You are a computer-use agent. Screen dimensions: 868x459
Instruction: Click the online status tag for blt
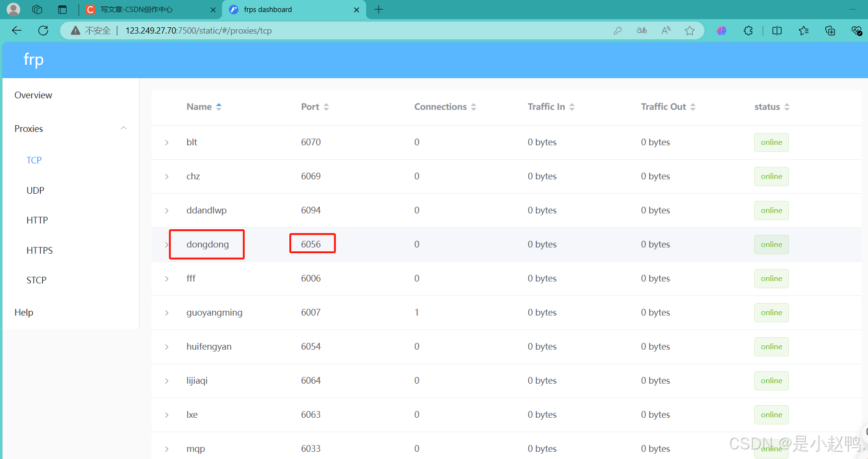[x=771, y=142]
